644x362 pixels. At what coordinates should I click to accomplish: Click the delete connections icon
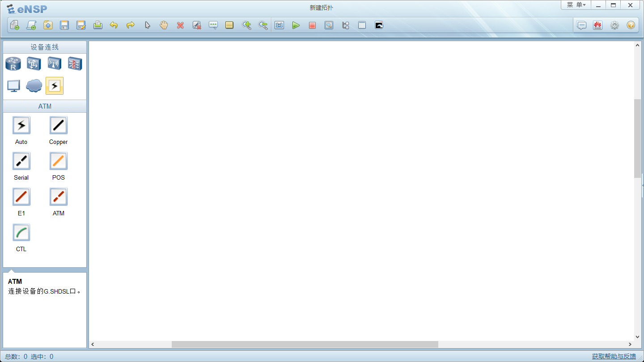point(197,25)
